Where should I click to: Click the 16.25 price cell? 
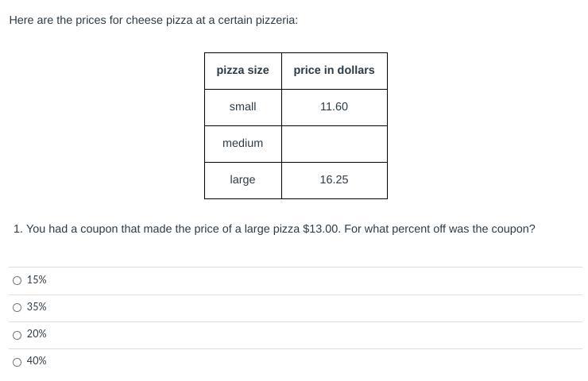point(334,180)
